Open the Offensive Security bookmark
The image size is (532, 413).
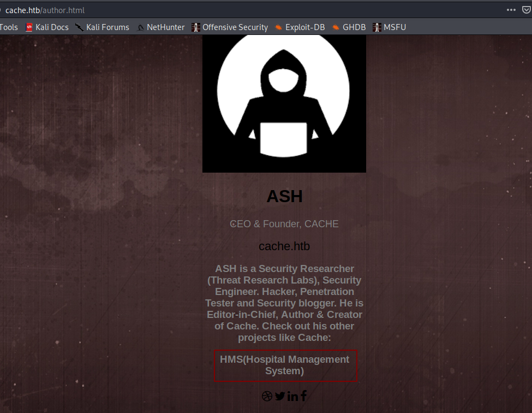click(230, 27)
